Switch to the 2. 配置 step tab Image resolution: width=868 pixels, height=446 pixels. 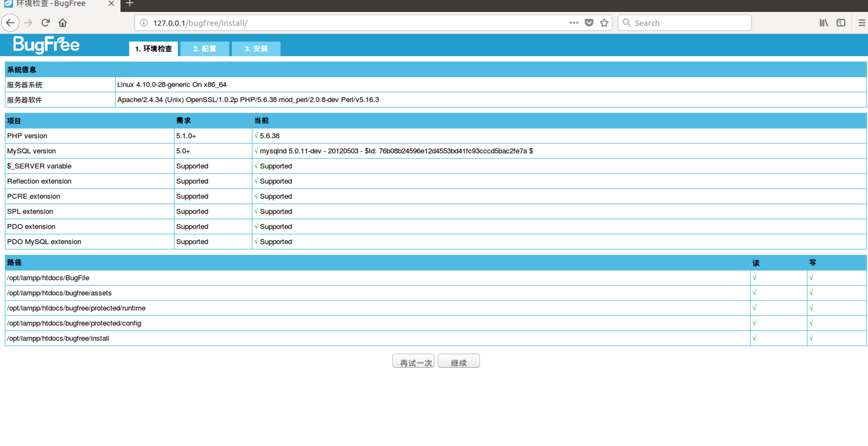[205, 49]
